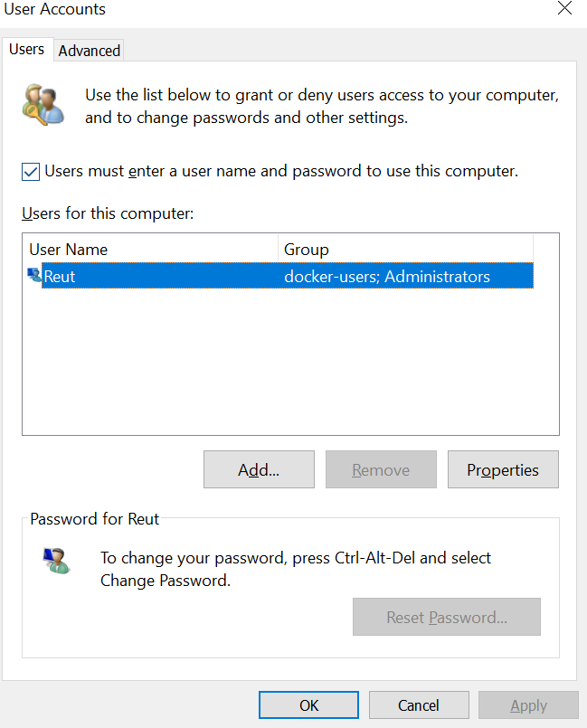This screenshot has width=587, height=728.
Task: Click the Reut user account icon in list
Action: click(34, 275)
